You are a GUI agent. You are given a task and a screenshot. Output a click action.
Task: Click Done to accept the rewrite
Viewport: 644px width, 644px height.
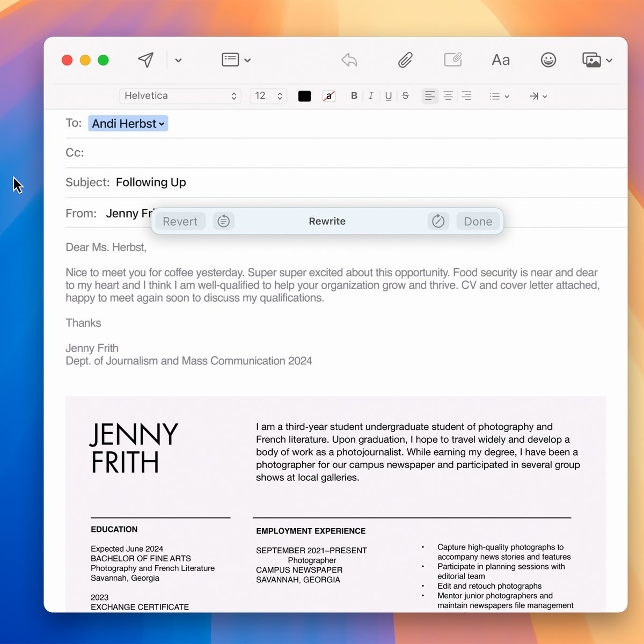tap(477, 221)
